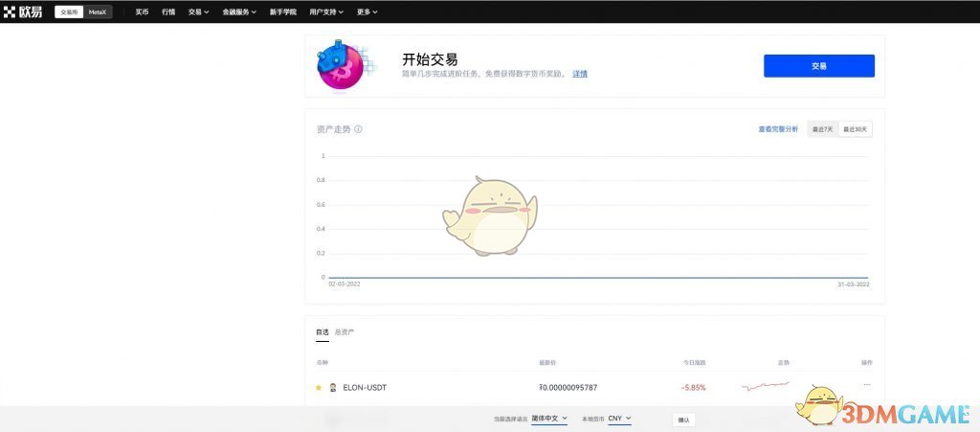This screenshot has height=432, width=980.
Task: Open the ELON-USDT pair row text
Action: point(365,388)
